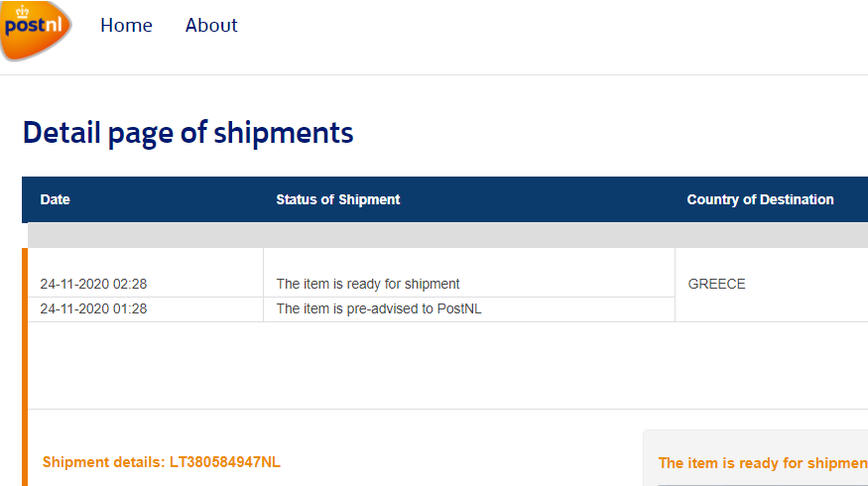The image size is (868, 486).
Task: Open the About menu link
Action: pos(211,26)
